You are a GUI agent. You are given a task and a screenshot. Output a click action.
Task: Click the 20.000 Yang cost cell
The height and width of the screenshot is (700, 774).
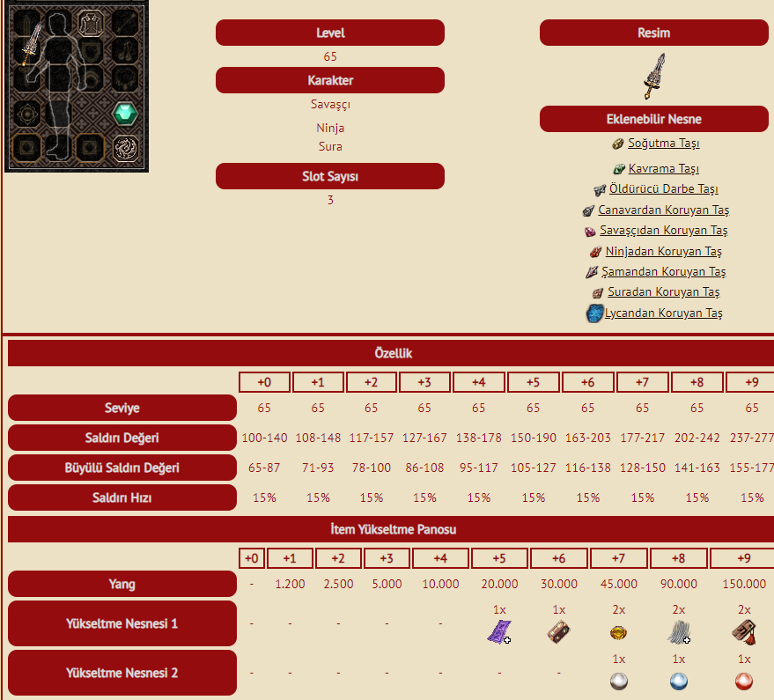[499, 584]
